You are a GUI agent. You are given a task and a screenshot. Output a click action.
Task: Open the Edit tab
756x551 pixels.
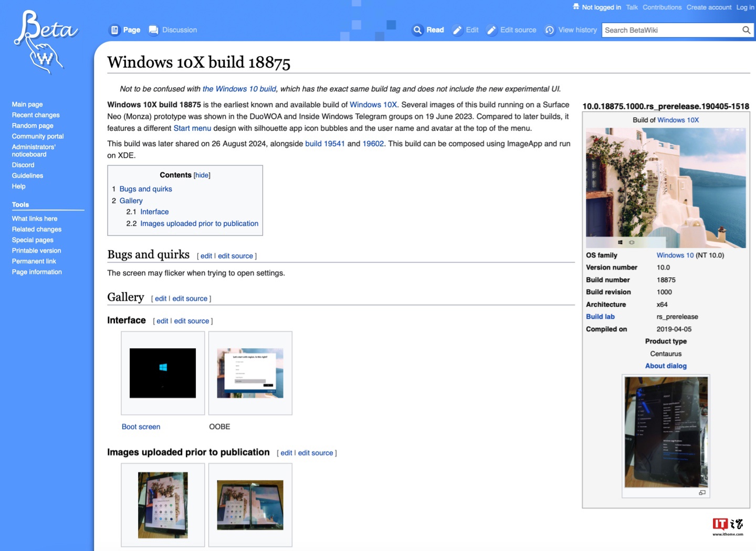(x=472, y=30)
